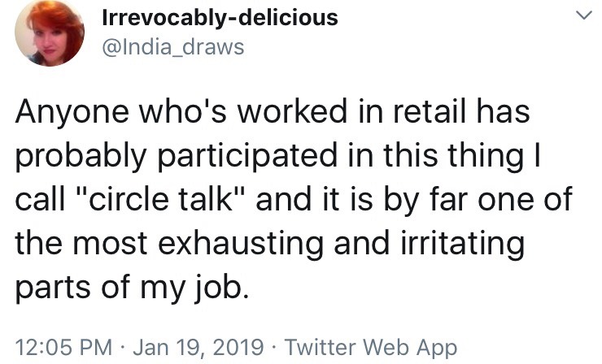This screenshot has height=364, width=602.
Task: Click the year 2019 in the tweet footer
Action: [238, 347]
